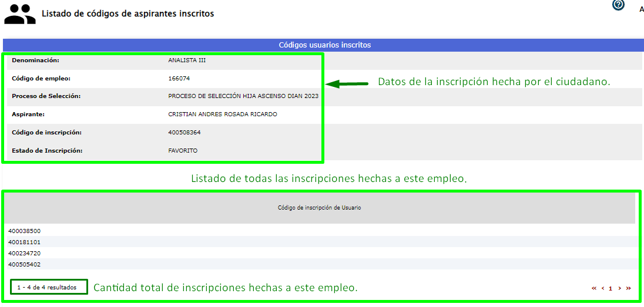Click the 'Códigos usuarios inscritos' blue header bar
Image resolution: width=644 pixels, height=307 pixels.
coord(324,45)
